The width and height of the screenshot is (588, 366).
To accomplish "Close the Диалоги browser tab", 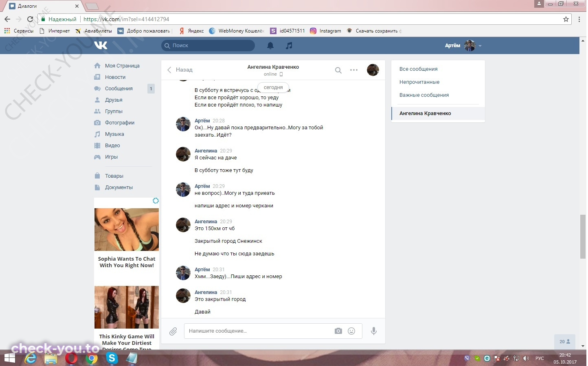I will click(77, 6).
